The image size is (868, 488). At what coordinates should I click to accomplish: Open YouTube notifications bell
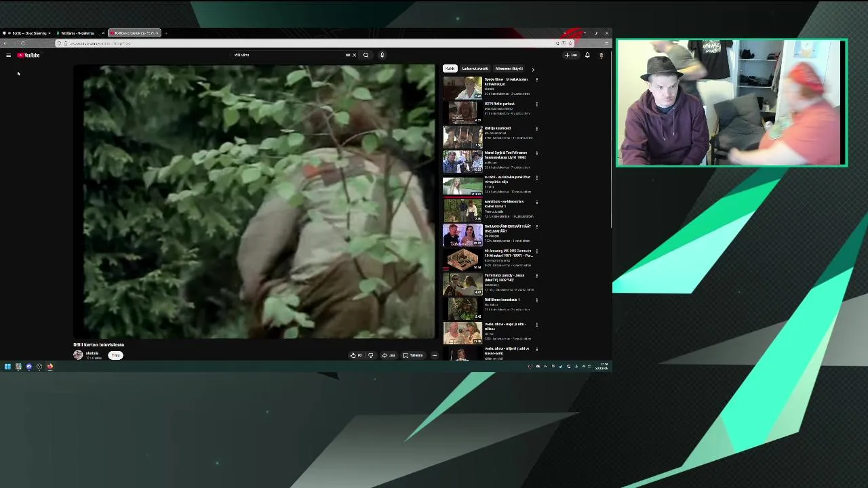[587, 56]
